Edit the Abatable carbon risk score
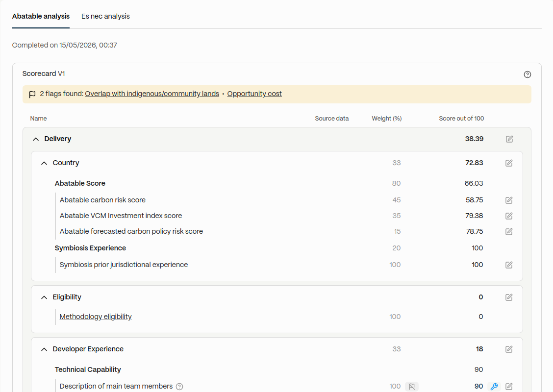 tap(509, 200)
